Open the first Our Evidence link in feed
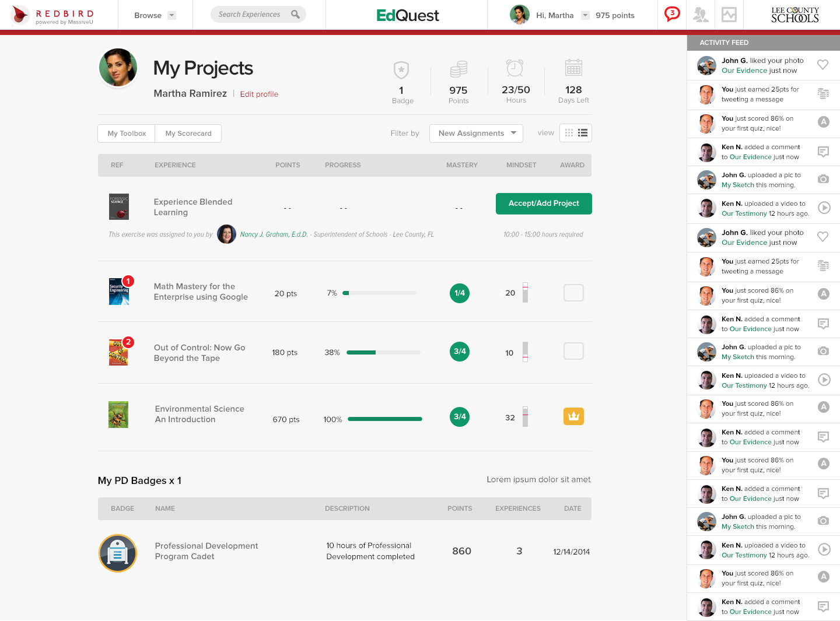The width and height of the screenshot is (840, 621). click(x=744, y=71)
